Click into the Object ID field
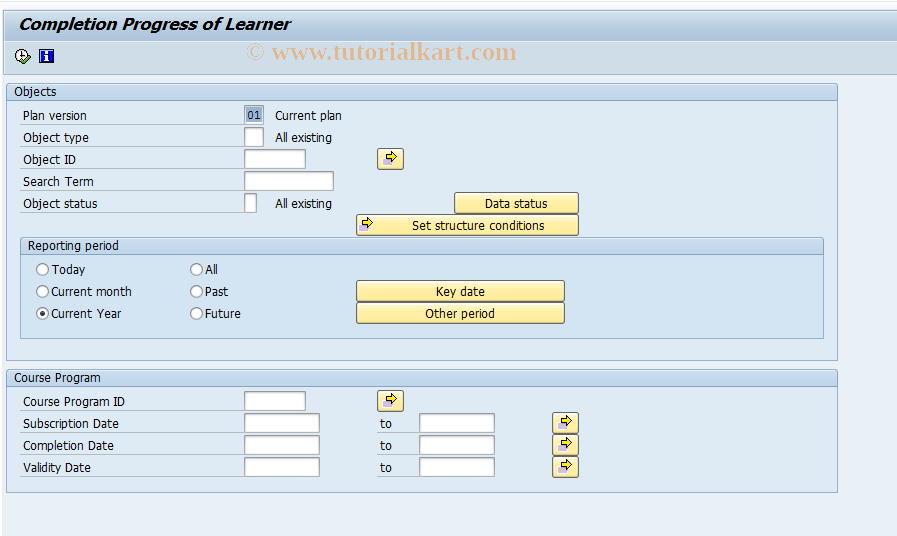The height and width of the screenshot is (536, 897). 275,159
